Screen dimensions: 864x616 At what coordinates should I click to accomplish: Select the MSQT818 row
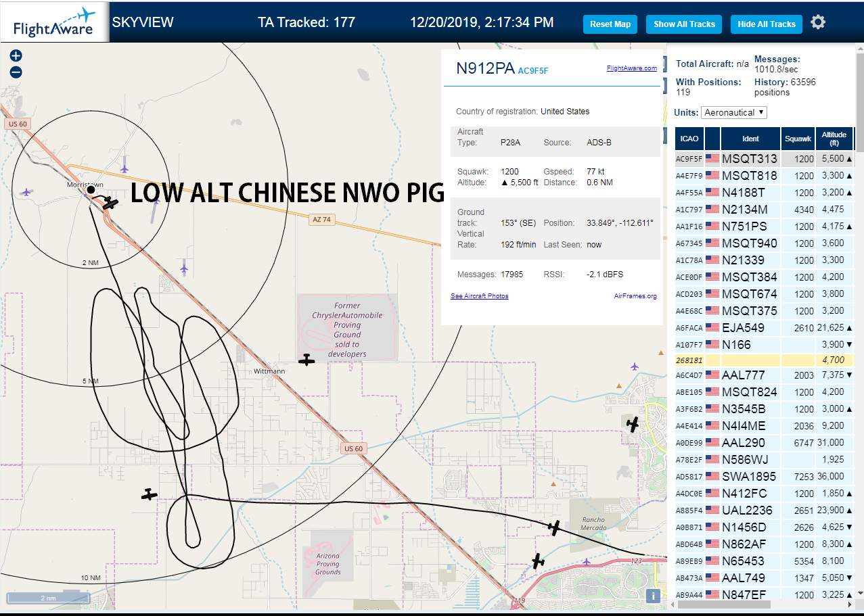765,176
